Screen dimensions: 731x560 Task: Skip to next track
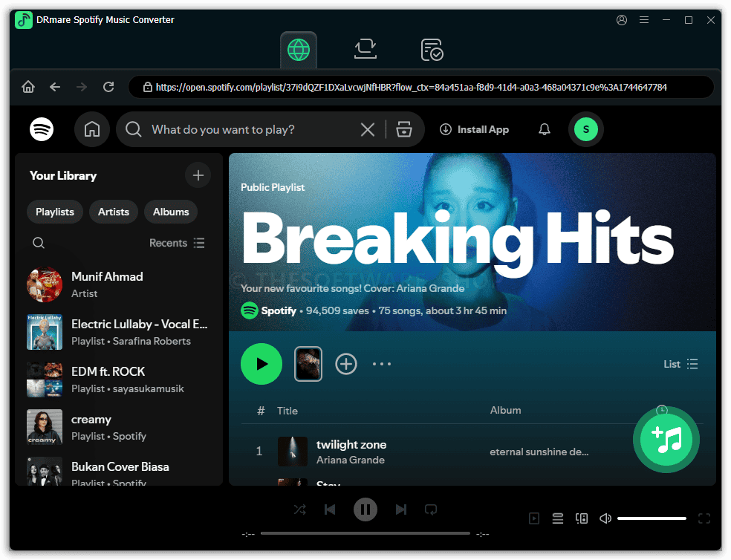coord(401,509)
